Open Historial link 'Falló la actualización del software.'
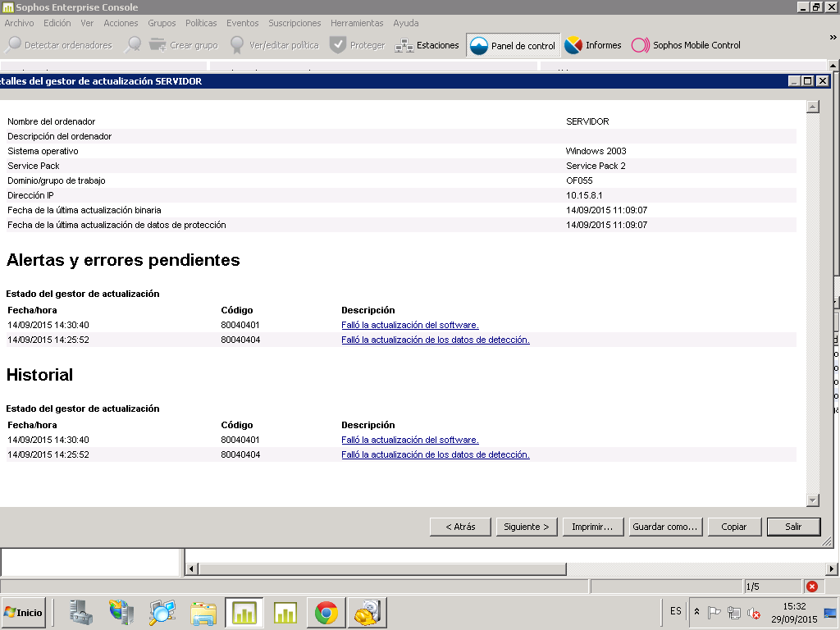The width and height of the screenshot is (840, 630). coord(410,440)
